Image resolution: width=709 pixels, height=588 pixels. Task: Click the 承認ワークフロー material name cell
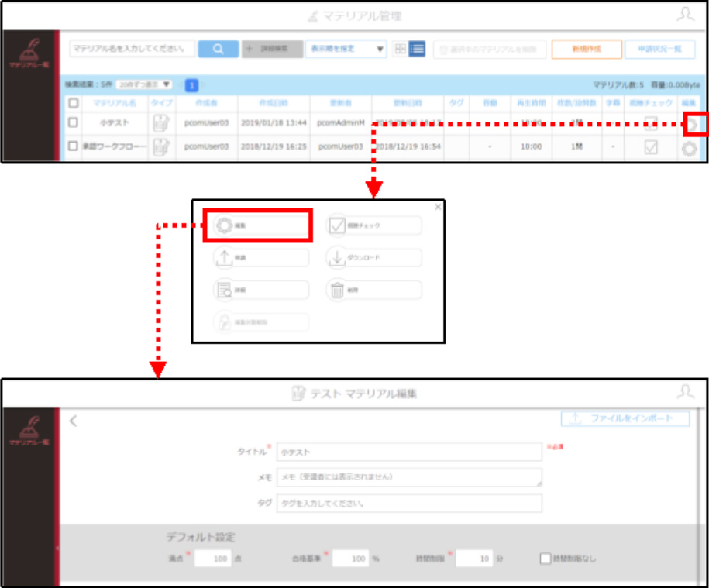coord(115,146)
